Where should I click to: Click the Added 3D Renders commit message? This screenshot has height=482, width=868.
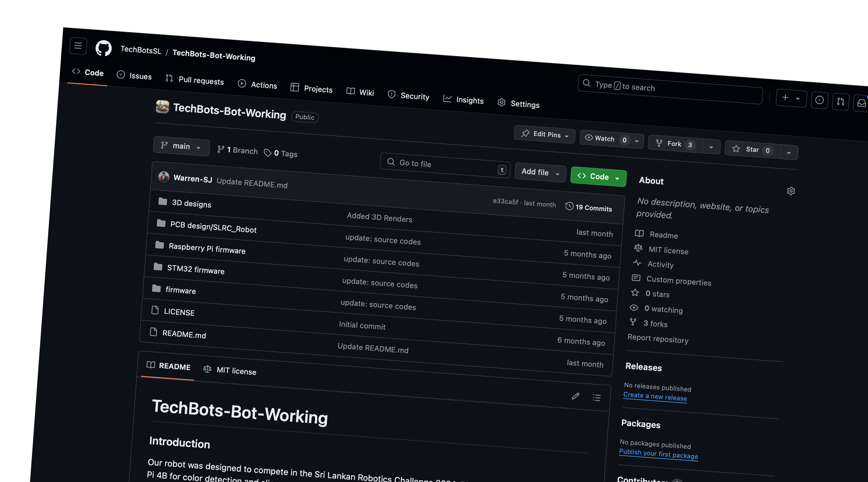click(380, 217)
